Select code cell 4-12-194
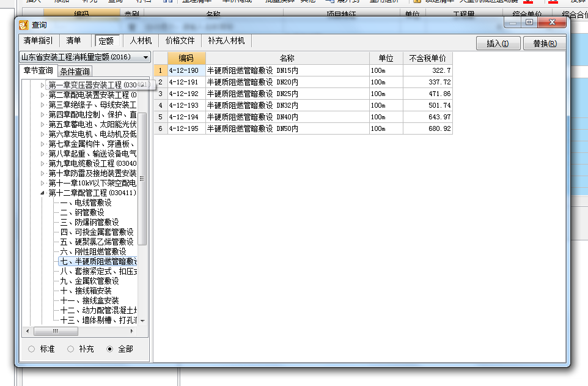The width and height of the screenshot is (588, 386). pos(186,117)
